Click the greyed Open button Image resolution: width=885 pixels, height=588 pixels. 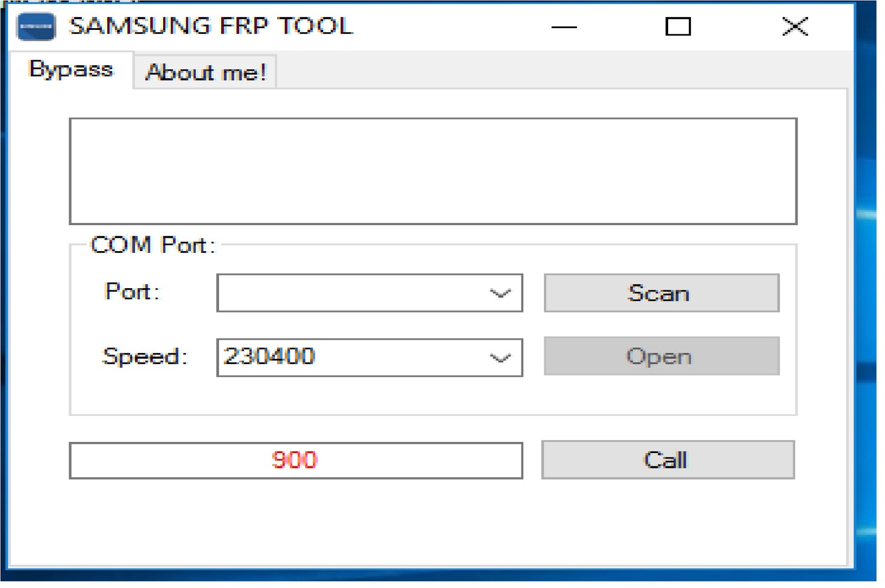pyautogui.click(x=662, y=356)
